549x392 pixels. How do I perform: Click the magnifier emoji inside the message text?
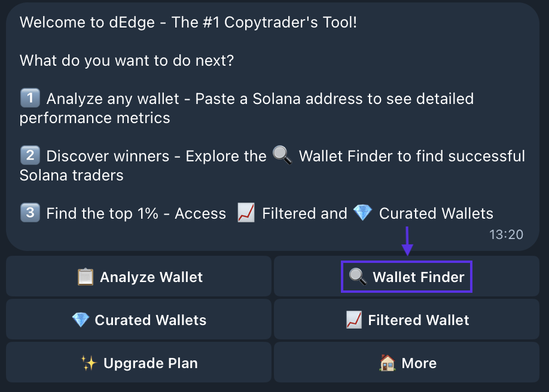coord(282,156)
